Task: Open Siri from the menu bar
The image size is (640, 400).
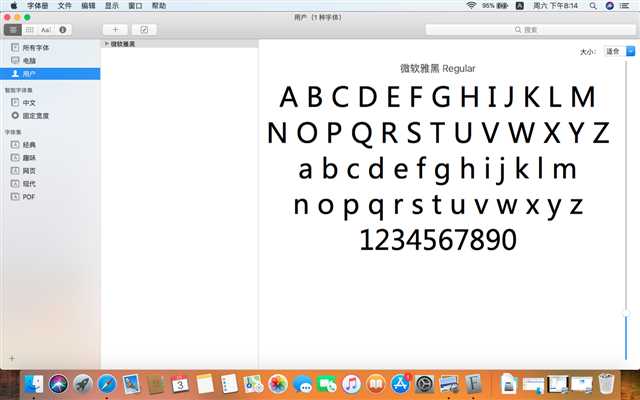Action: 610,6
